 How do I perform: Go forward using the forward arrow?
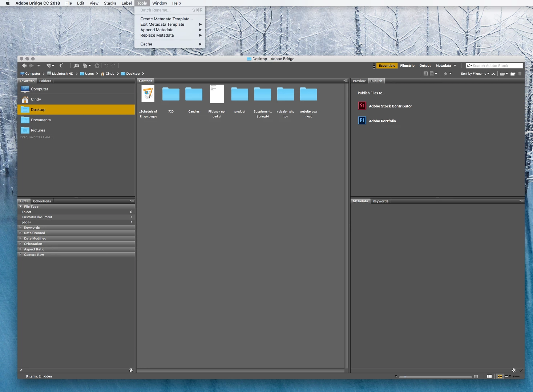point(31,66)
